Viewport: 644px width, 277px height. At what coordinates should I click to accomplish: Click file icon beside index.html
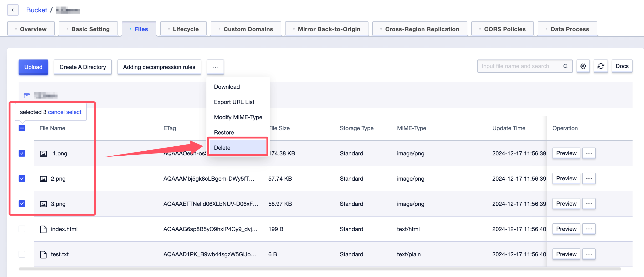click(43, 229)
